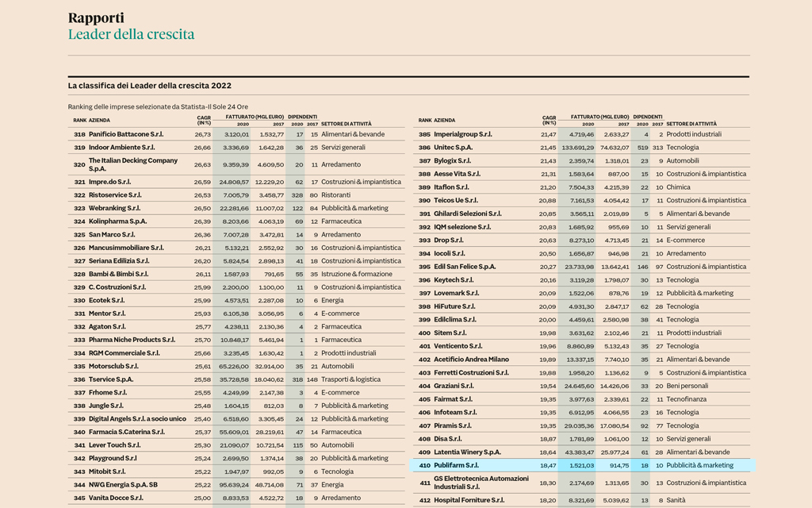Click company name Mancusimmobiliare S.r.l.
Viewport: 812px width, 508px height.
coord(126,248)
